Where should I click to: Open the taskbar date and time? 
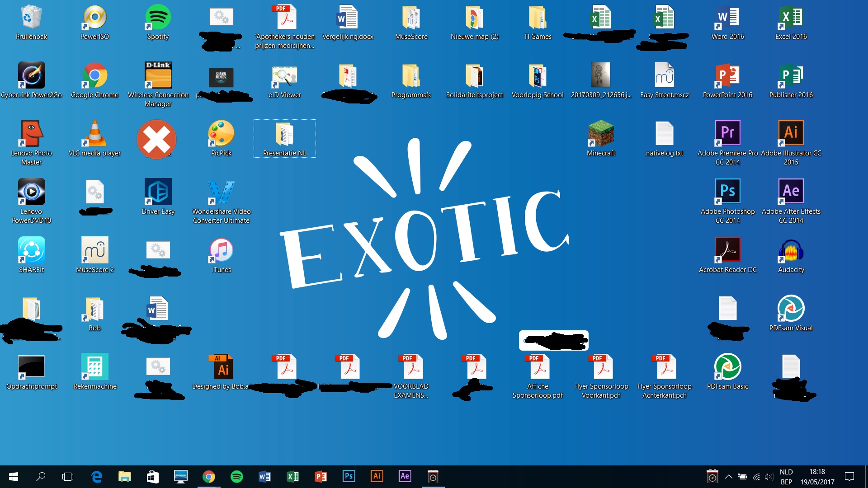817,477
